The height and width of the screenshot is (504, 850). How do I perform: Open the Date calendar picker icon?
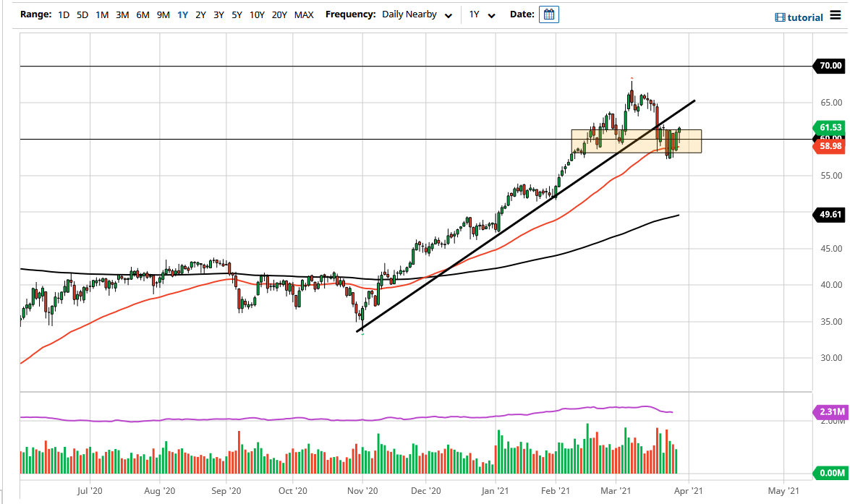pyautogui.click(x=548, y=14)
